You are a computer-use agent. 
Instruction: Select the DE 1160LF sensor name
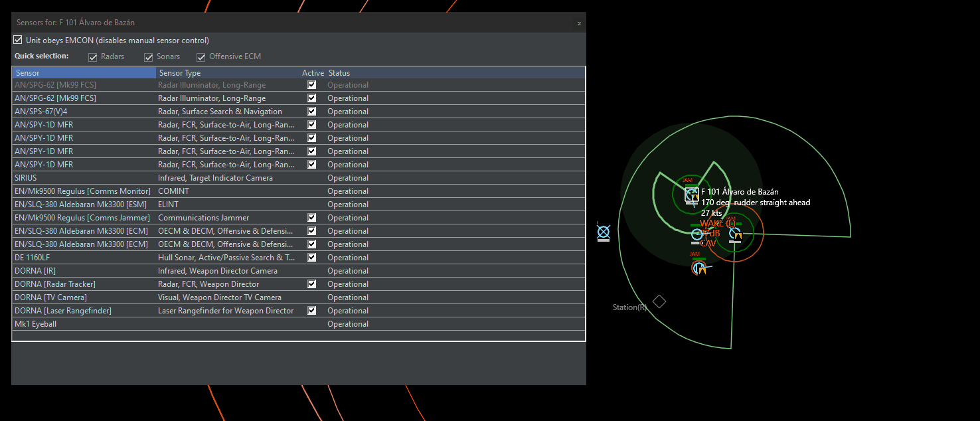click(33, 258)
